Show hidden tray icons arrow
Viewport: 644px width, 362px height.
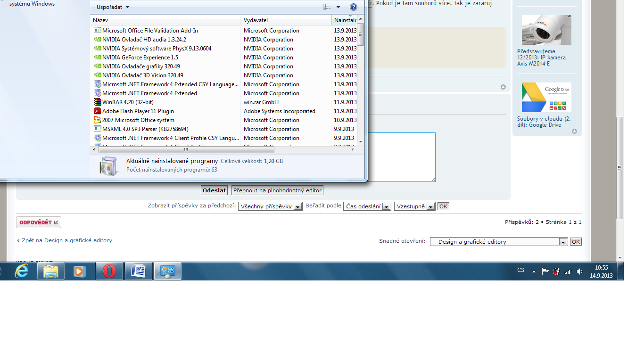point(534,271)
